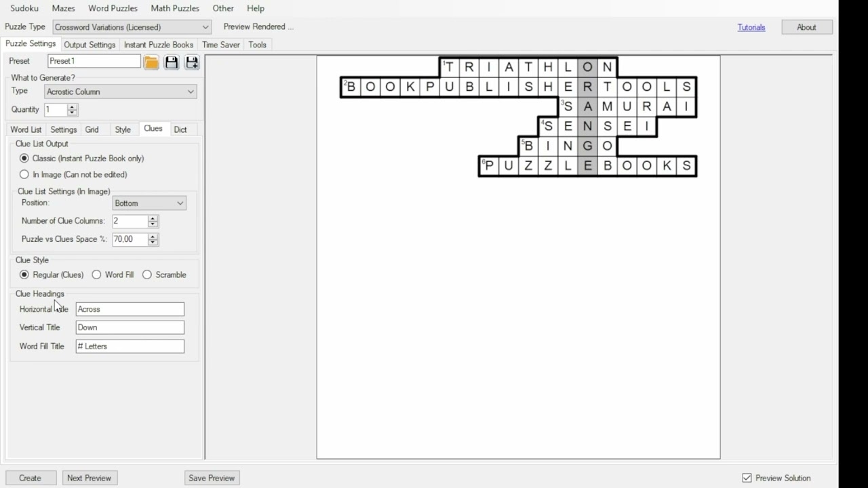
Task: Click the Create button
Action: pyautogui.click(x=31, y=477)
